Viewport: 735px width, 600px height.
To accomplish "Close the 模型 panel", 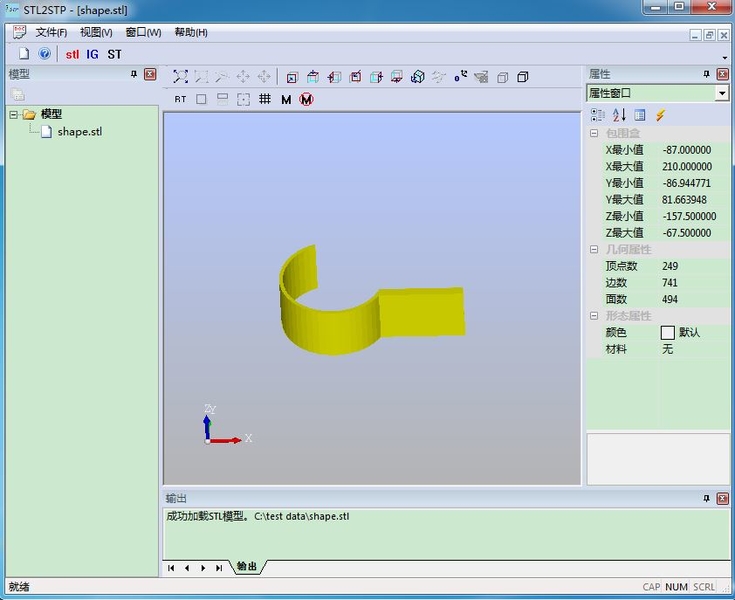I will 150,74.
